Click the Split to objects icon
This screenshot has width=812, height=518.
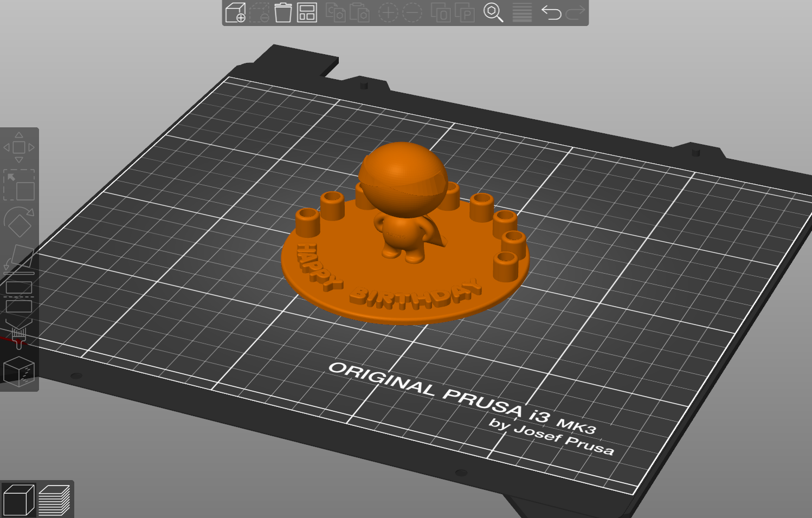[440, 12]
